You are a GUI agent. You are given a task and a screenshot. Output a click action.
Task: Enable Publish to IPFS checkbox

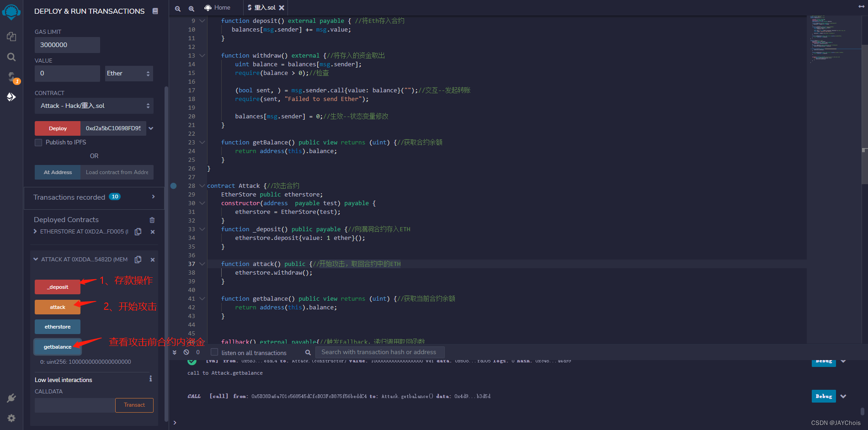38,143
